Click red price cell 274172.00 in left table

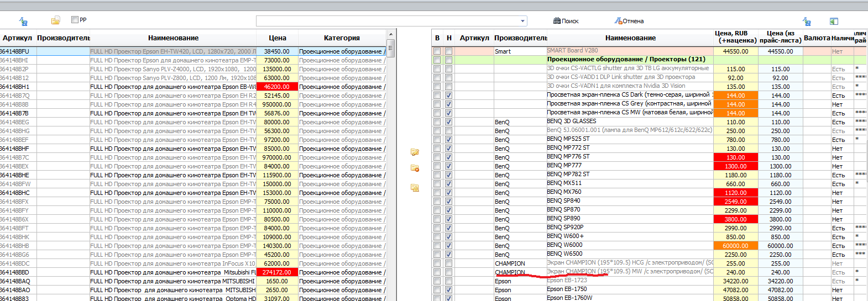277,272
